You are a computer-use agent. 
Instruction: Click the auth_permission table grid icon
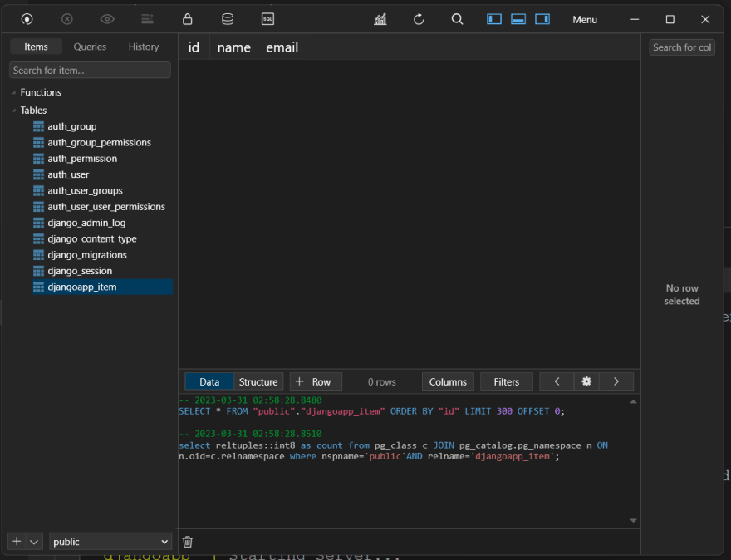click(x=39, y=159)
